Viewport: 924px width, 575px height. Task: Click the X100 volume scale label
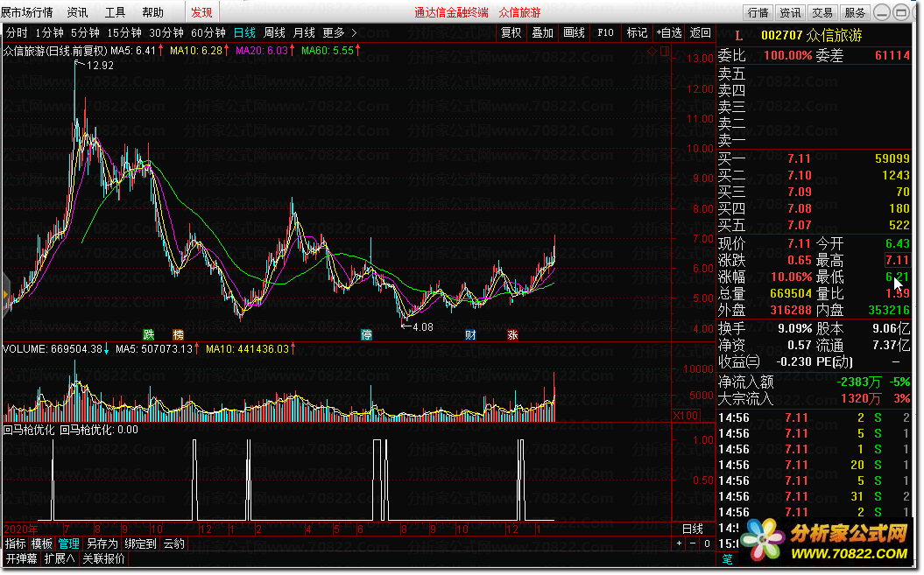[686, 416]
